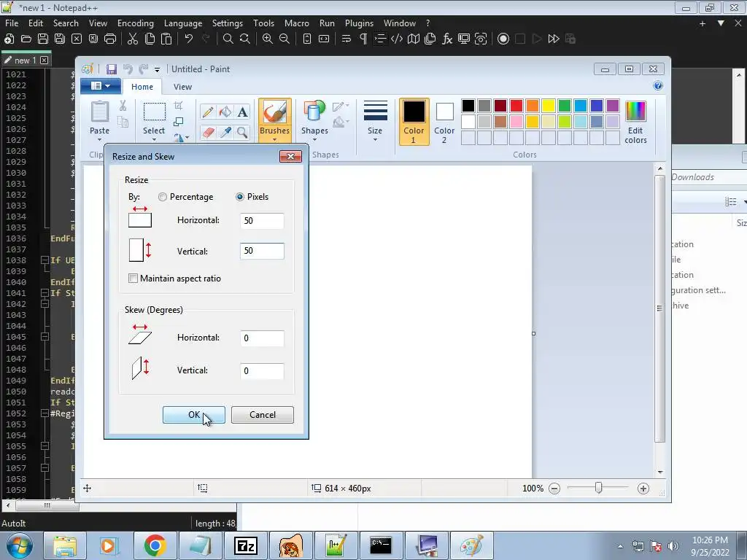Viewport: 747px width, 560px height.
Task: Click the Save icon in Paint title bar
Action: pyautogui.click(x=112, y=69)
